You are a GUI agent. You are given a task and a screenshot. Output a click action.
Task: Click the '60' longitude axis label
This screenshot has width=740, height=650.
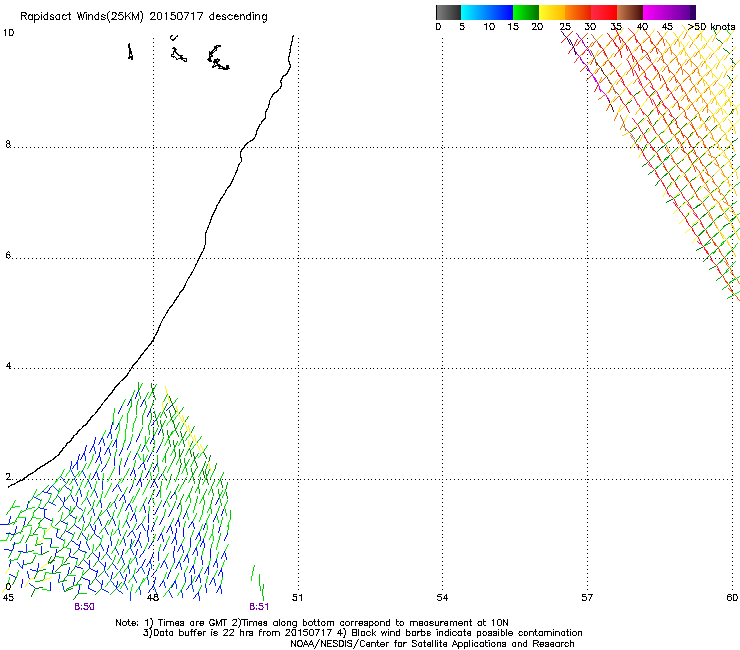(x=732, y=598)
